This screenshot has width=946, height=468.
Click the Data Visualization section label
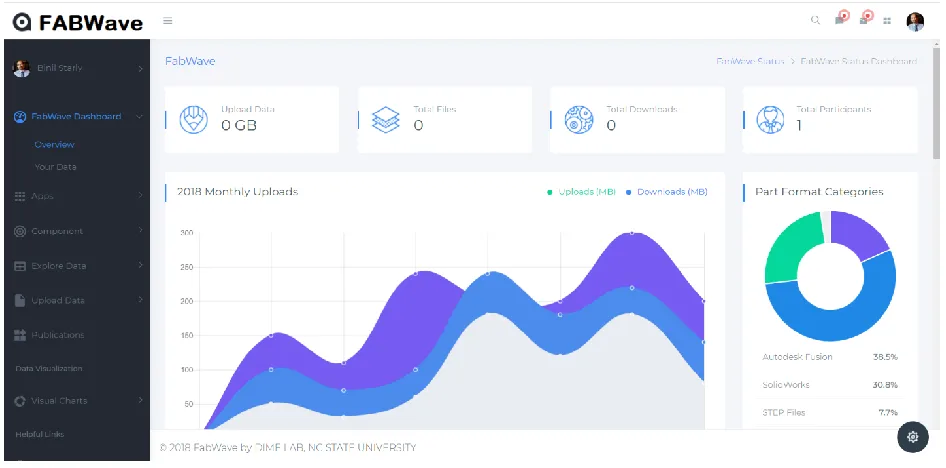49,368
